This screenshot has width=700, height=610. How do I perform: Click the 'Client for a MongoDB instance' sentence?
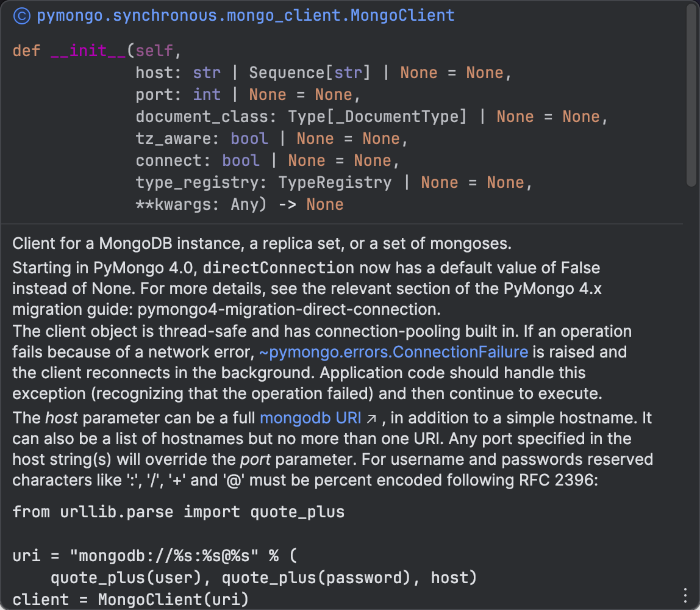pyautogui.click(x=262, y=243)
